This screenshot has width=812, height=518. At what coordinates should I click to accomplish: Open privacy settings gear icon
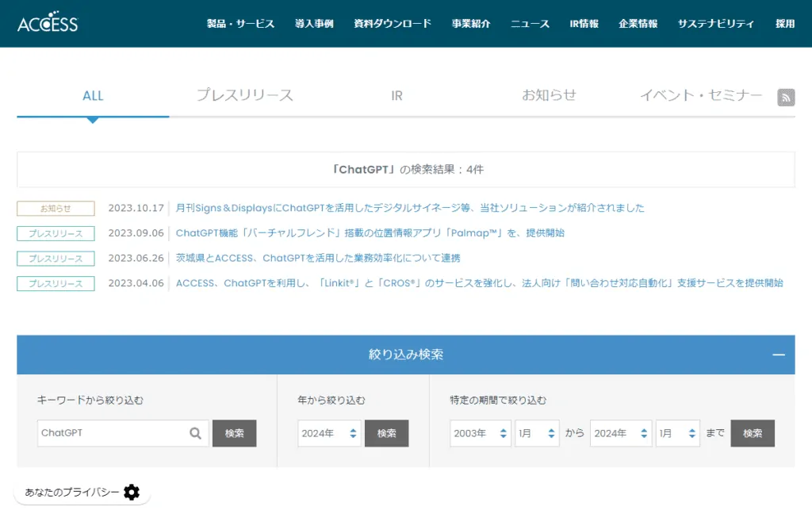pyautogui.click(x=132, y=492)
